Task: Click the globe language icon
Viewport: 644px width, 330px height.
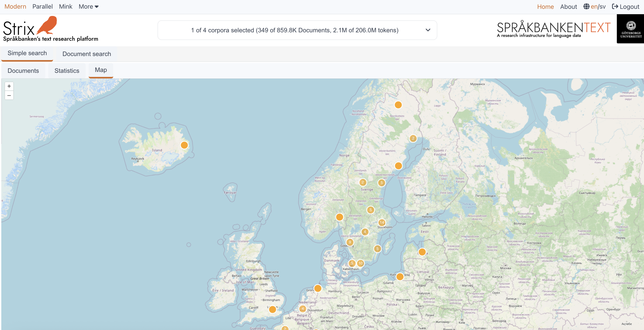Action: pyautogui.click(x=586, y=7)
